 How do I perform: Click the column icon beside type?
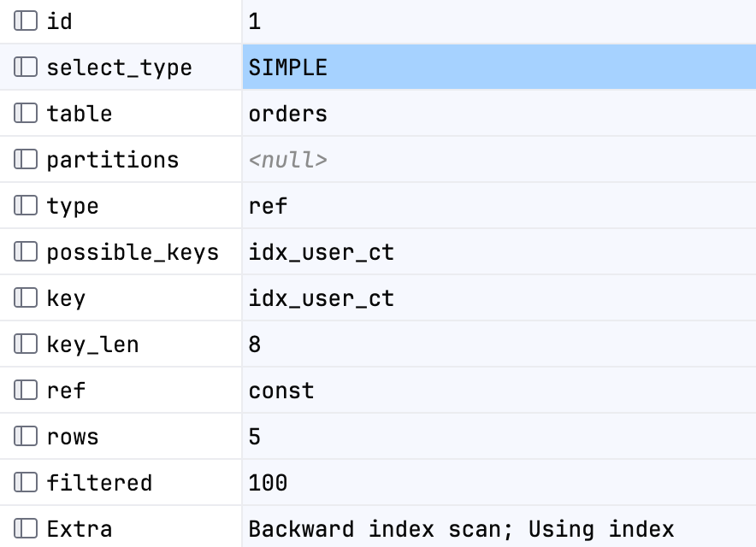coord(26,206)
